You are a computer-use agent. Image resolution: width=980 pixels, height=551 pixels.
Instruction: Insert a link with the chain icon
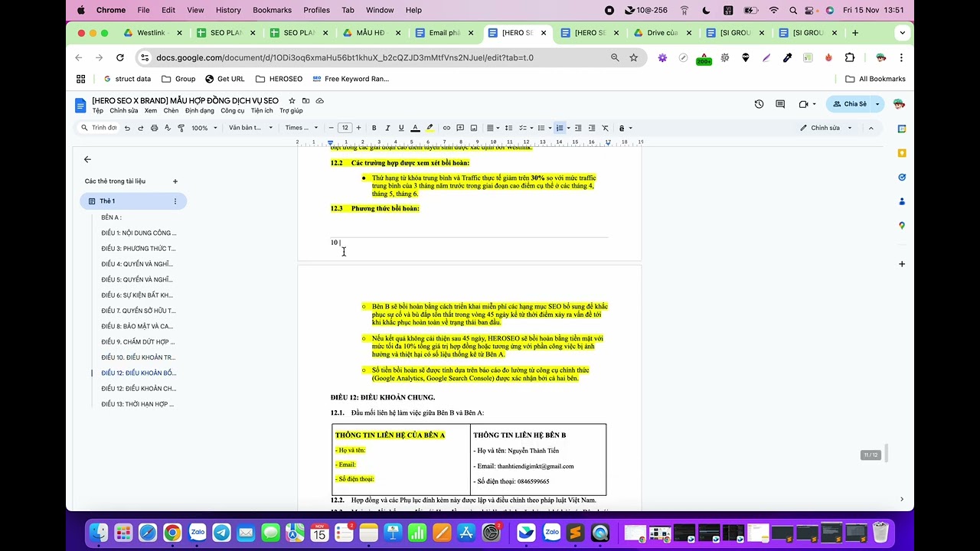point(446,128)
